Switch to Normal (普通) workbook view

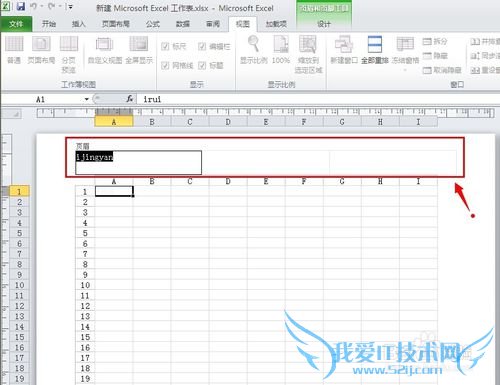pos(14,50)
